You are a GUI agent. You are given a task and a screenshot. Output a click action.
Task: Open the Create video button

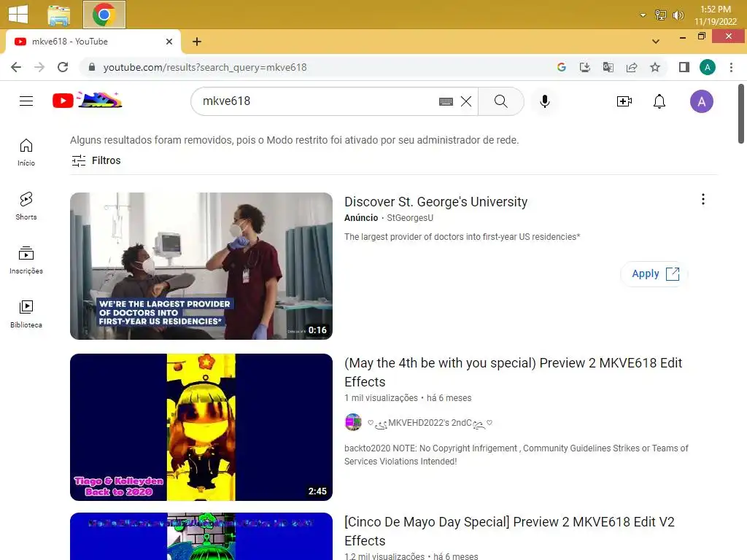coord(624,101)
